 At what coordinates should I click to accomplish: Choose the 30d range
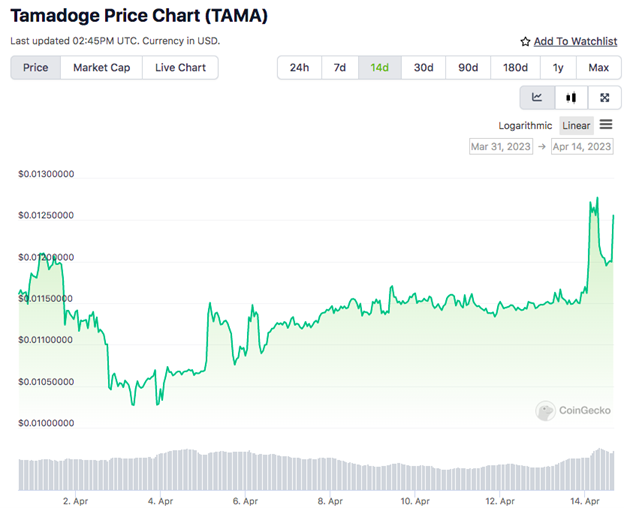[x=424, y=68]
